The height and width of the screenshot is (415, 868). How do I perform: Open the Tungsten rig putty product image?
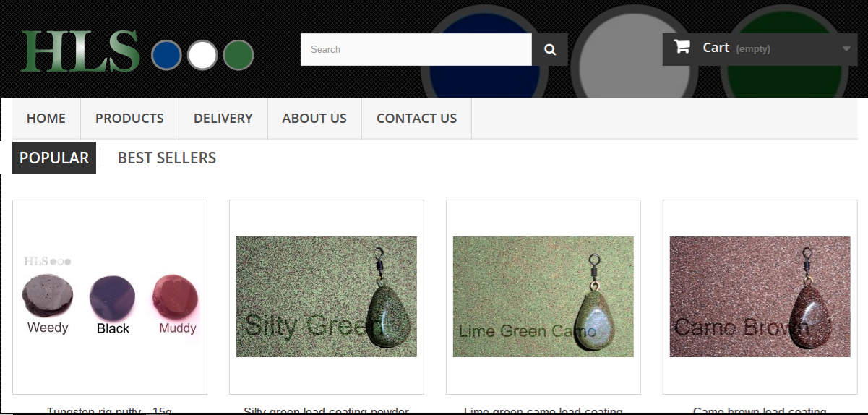click(110, 296)
